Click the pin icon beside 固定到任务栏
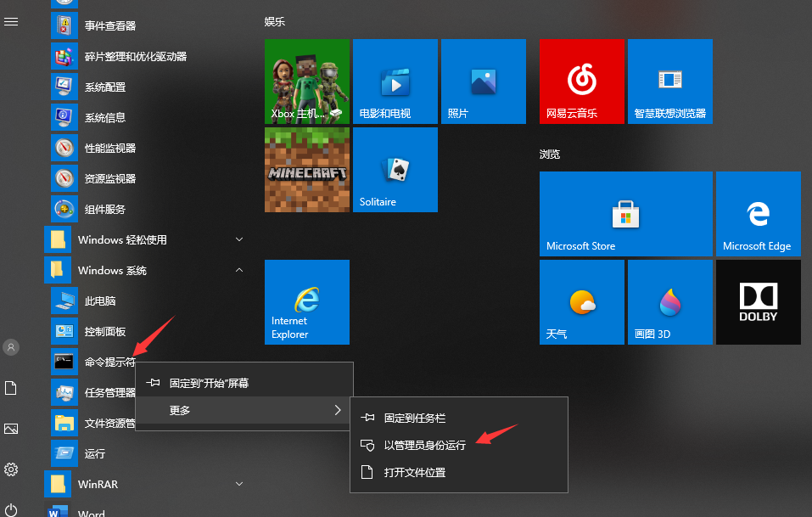The width and height of the screenshot is (812, 517). (367, 418)
